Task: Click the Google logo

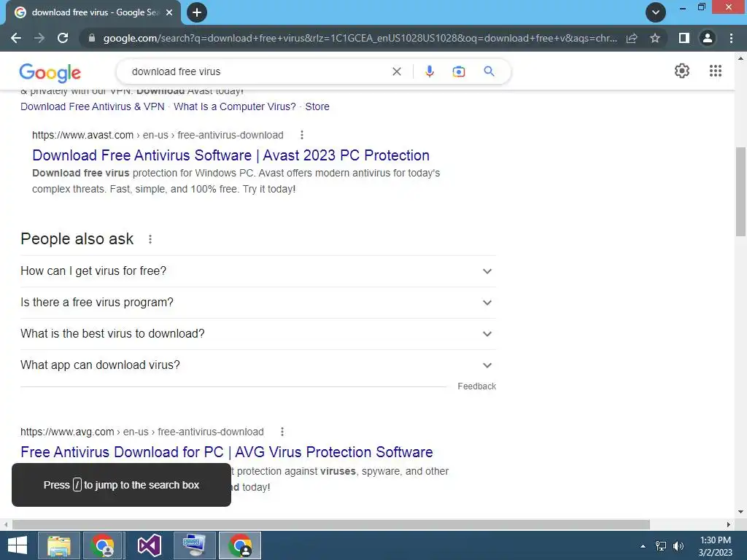Action: [50, 72]
